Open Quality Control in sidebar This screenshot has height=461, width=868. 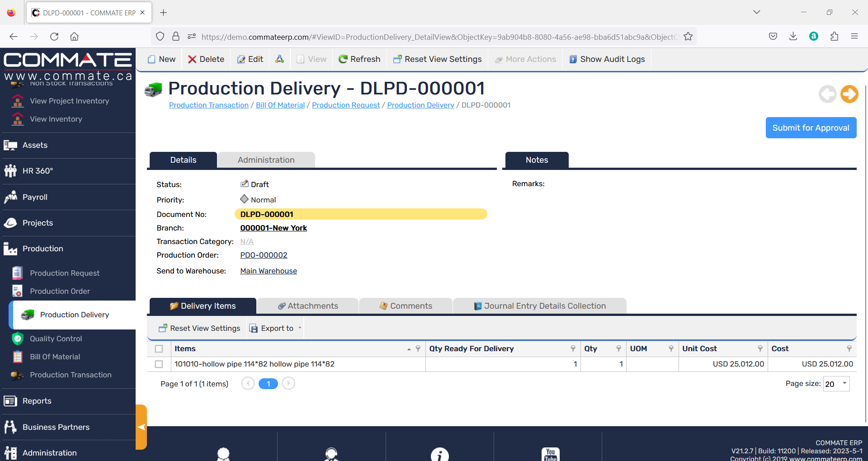[x=56, y=339]
